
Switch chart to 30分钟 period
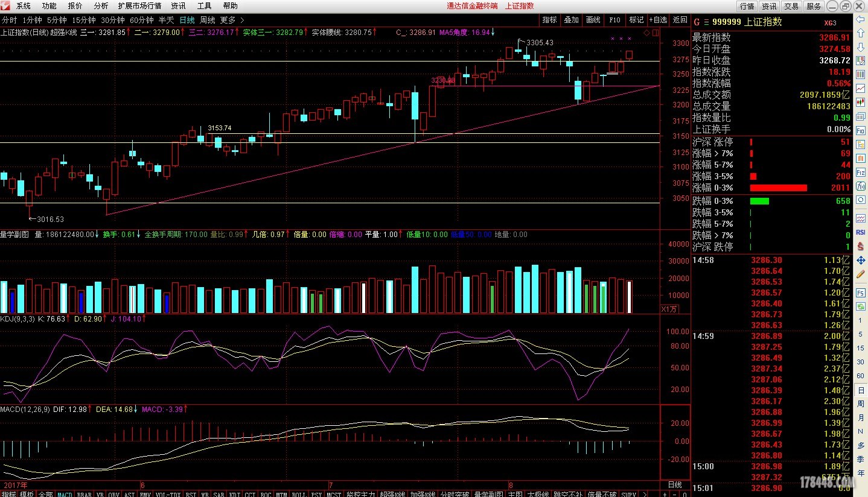(x=113, y=20)
